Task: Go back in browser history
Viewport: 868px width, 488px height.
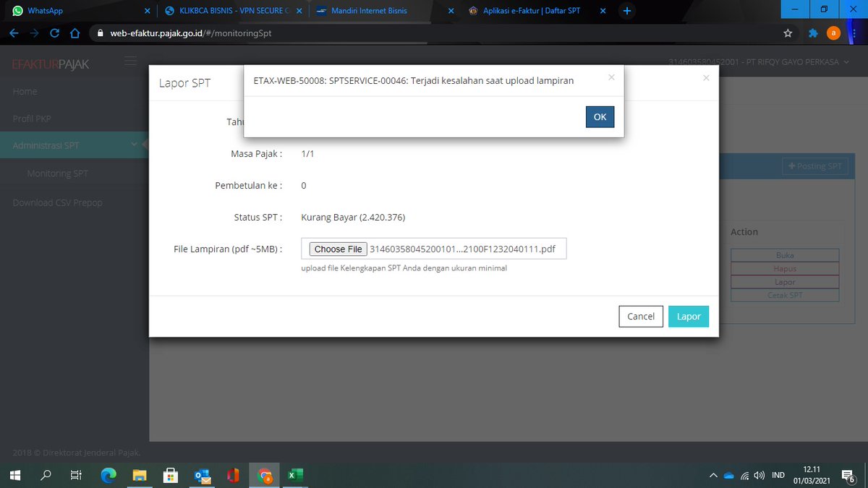Action: (14, 33)
